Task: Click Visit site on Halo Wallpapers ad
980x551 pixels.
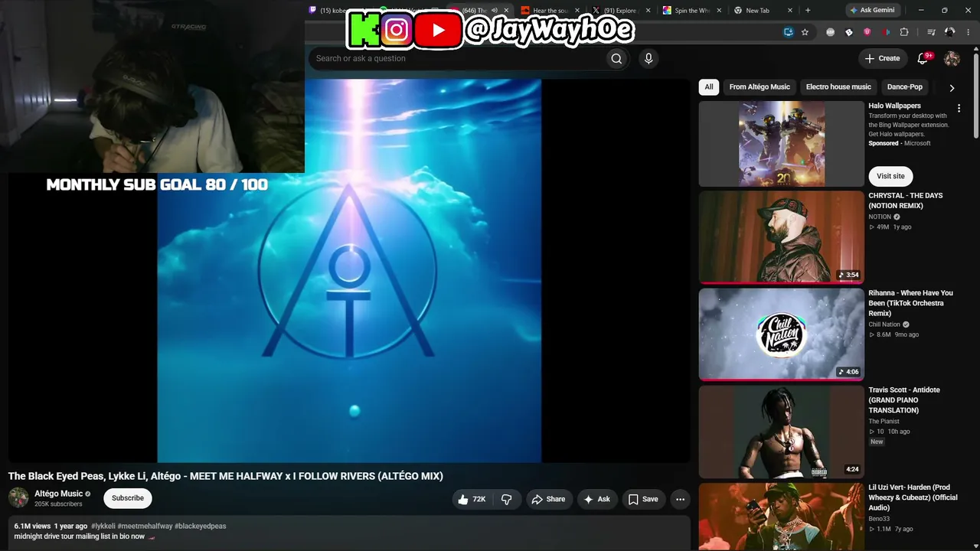Action: click(x=890, y=176)
